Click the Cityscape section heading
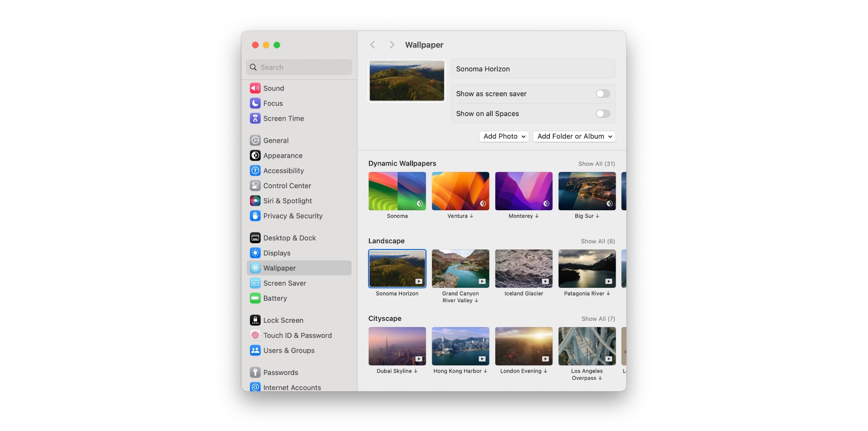The width and height of the screenshot is (868, 431). (385, 318)
